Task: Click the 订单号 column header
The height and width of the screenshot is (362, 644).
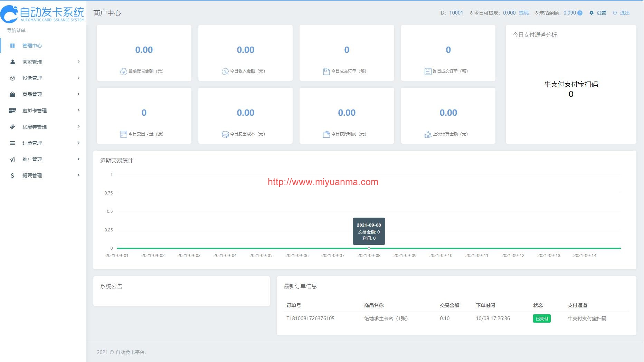Action: coord(294,305)
